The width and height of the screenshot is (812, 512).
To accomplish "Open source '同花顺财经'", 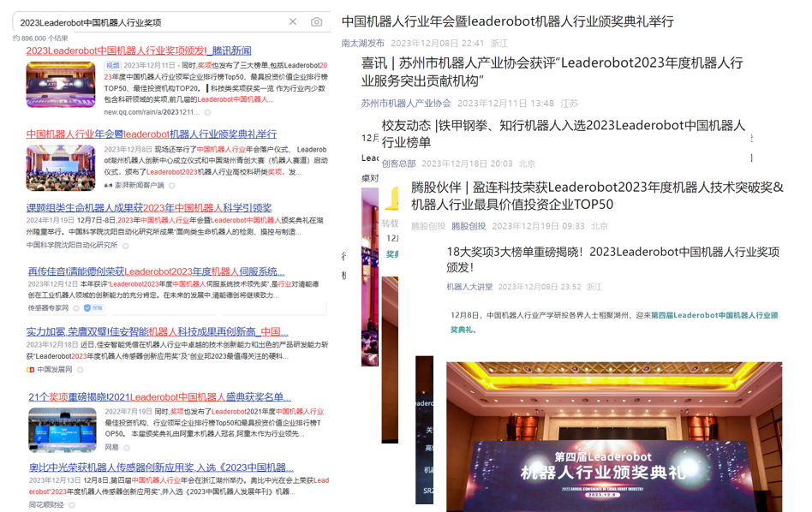I will [x=46, y=505].
